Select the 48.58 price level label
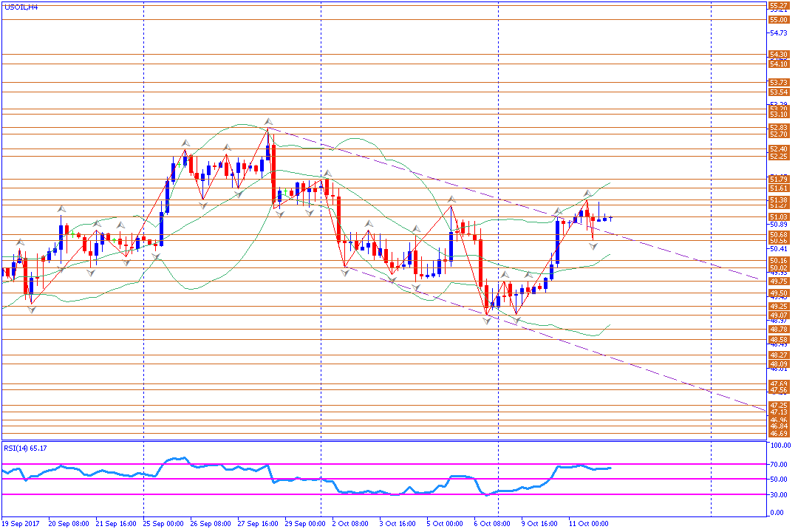The width and height of the screenshot is (798, 532). (x=779, y=340)
